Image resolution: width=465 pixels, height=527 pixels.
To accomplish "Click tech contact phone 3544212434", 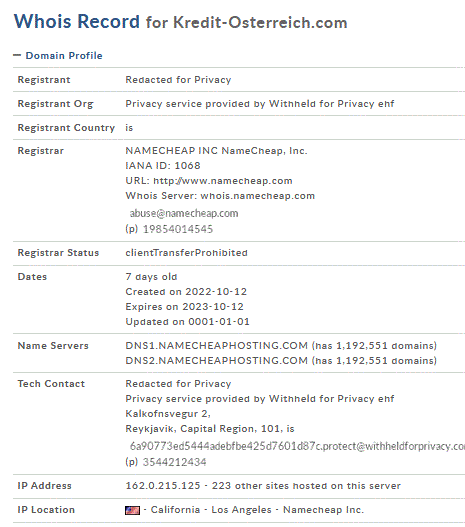I will pos(174,462).
